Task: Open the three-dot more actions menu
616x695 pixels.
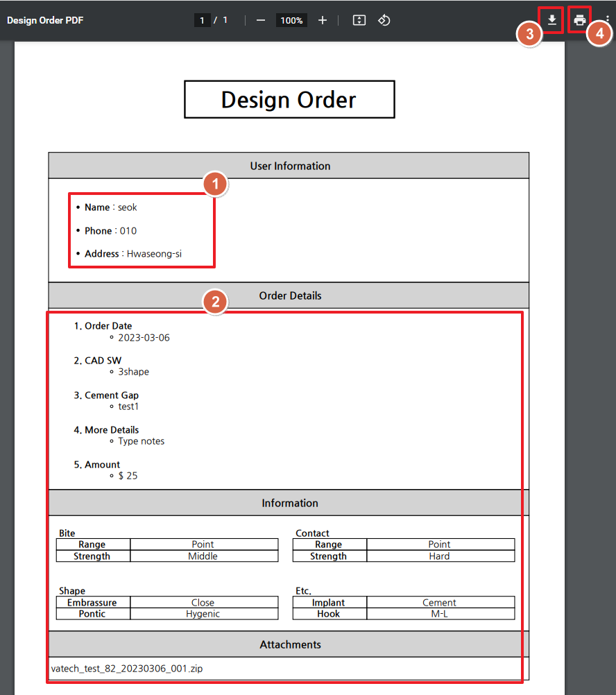Action: pyautogui.click(x=608, y=20)
